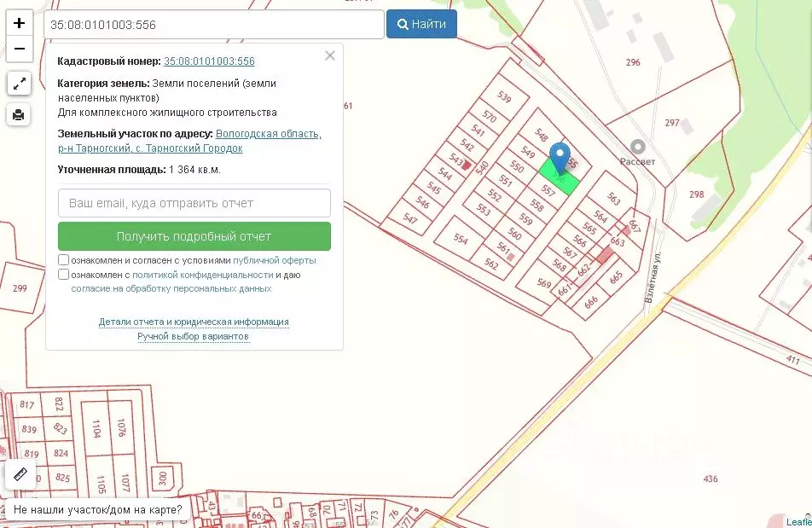
Task: Check the публичной оферты agreement box
Action: pyautogui.click(x=64, y=260)
